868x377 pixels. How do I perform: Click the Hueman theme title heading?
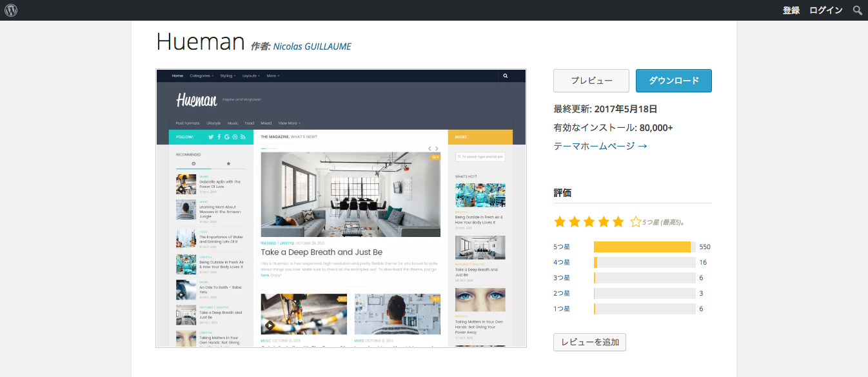pos(201,42)
